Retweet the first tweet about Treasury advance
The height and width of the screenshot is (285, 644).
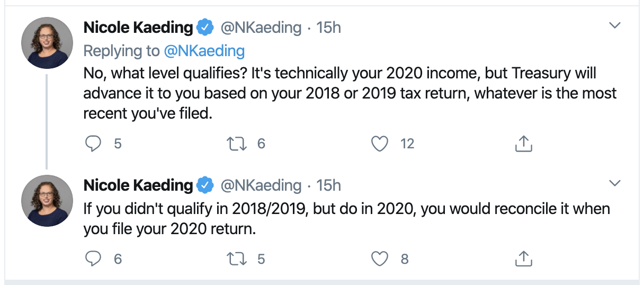coord(233,144)
